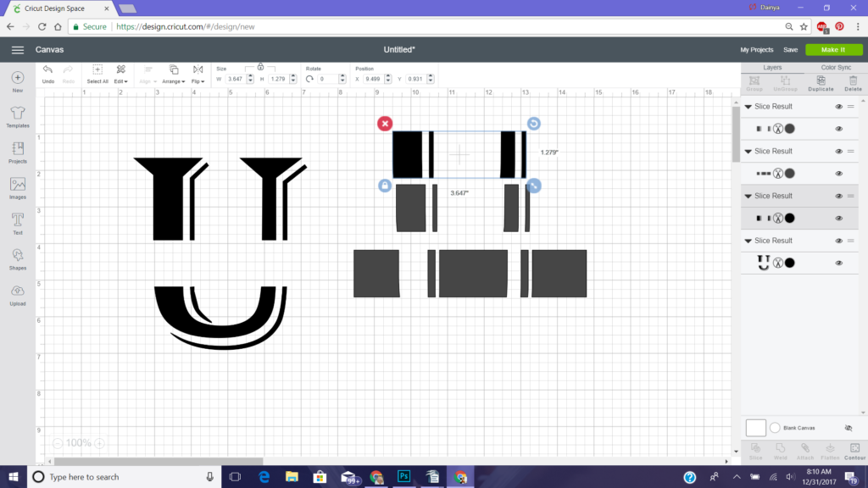Hide the first Slice Result group
This screenshot has width=868, height=488.
pos(838,107)
